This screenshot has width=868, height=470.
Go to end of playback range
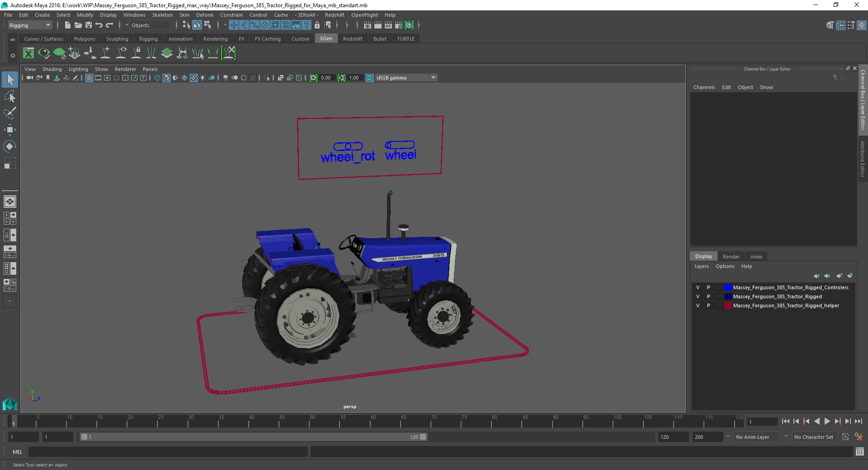point(859,421)
